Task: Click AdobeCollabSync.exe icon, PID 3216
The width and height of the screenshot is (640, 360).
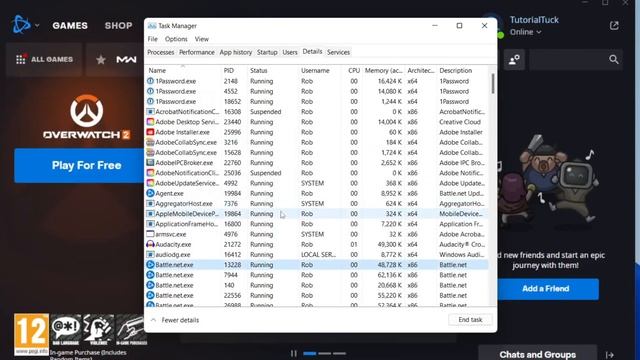Action: (150, 142)
